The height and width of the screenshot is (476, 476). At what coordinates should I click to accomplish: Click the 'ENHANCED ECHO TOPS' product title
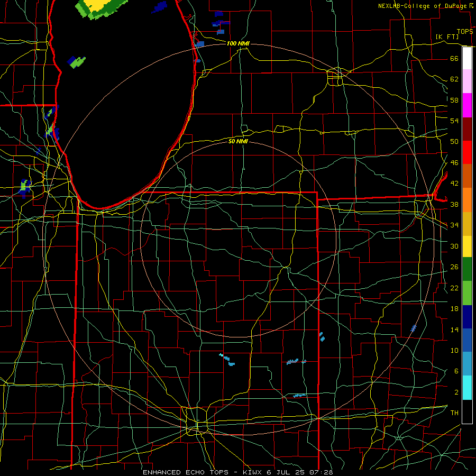click(x=186, y=472)
